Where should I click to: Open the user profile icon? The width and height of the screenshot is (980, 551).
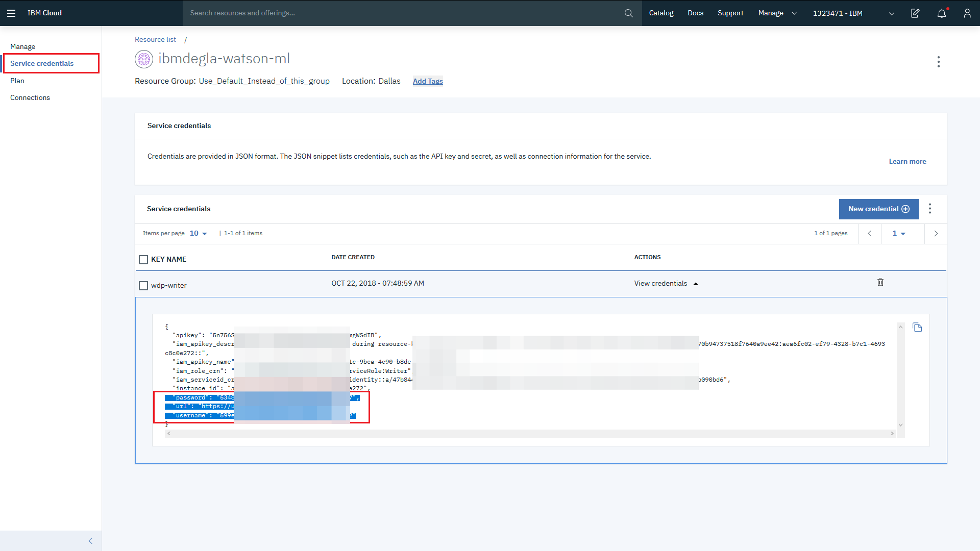[x=967, y=13]
